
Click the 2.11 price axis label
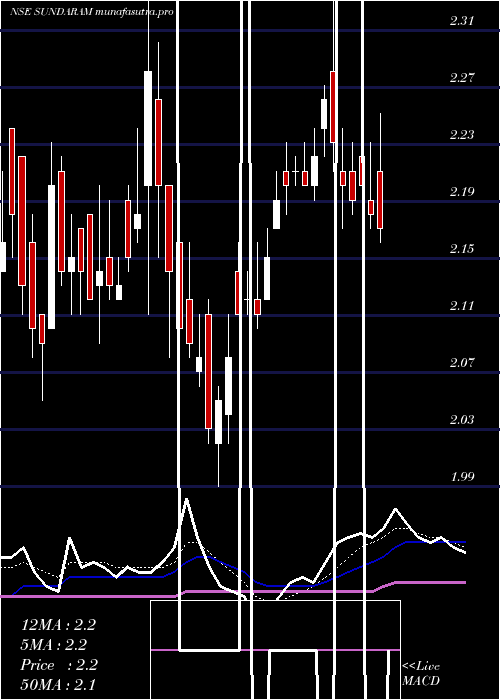click(462, 306)
